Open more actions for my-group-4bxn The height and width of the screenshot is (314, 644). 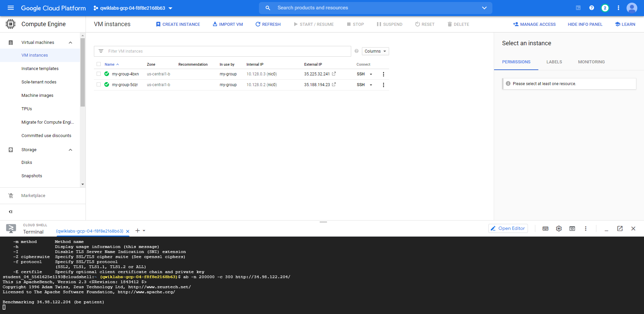383,74
